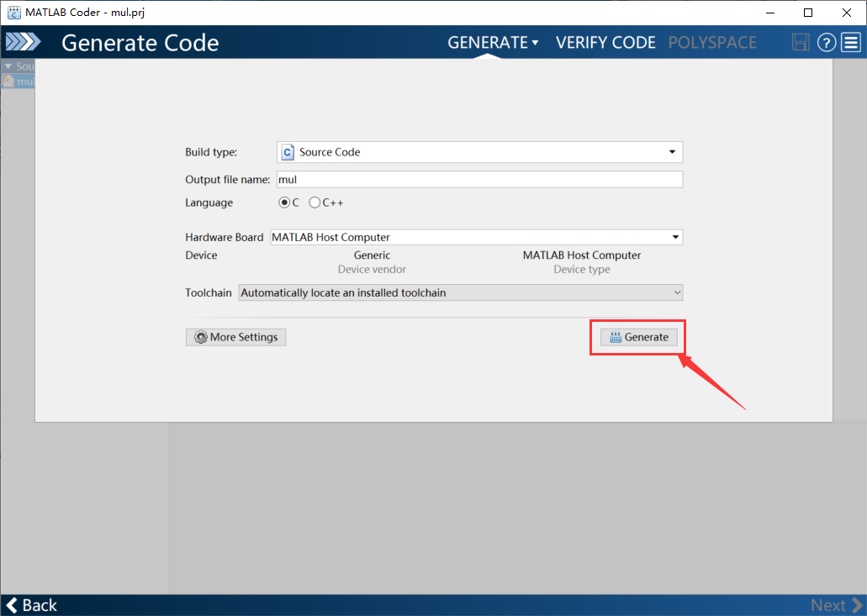
Task: Select the C++ language radio button
Action: (x=315, y=203)
